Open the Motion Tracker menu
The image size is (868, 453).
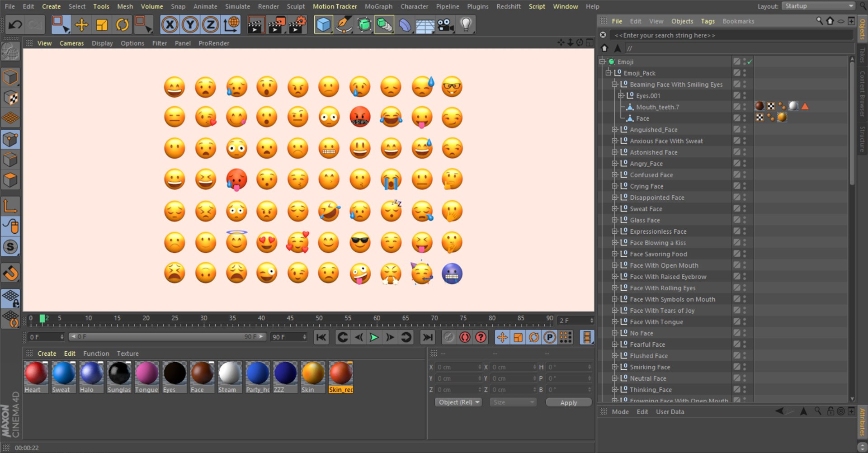(x=335, y=6)
